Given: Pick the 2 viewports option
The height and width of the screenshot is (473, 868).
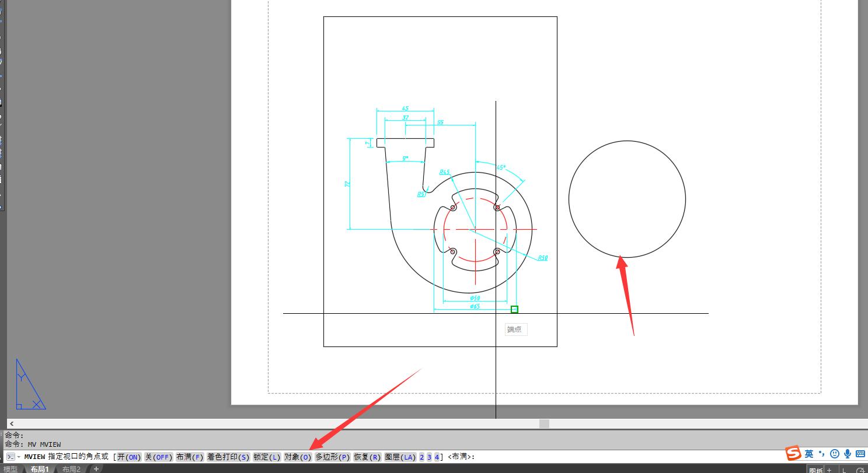Looking at the screenshot, I should [x=422, y=457].
